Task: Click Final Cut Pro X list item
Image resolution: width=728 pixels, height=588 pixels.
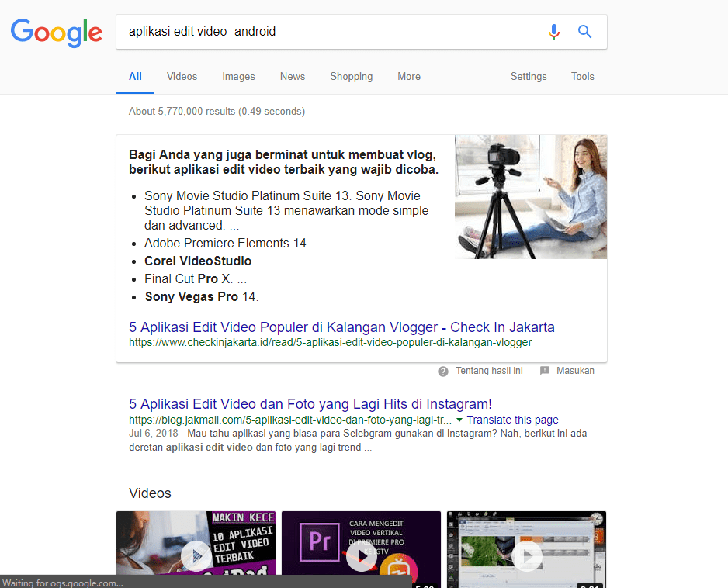Action: pyautogui.click(x=196, y=279)
